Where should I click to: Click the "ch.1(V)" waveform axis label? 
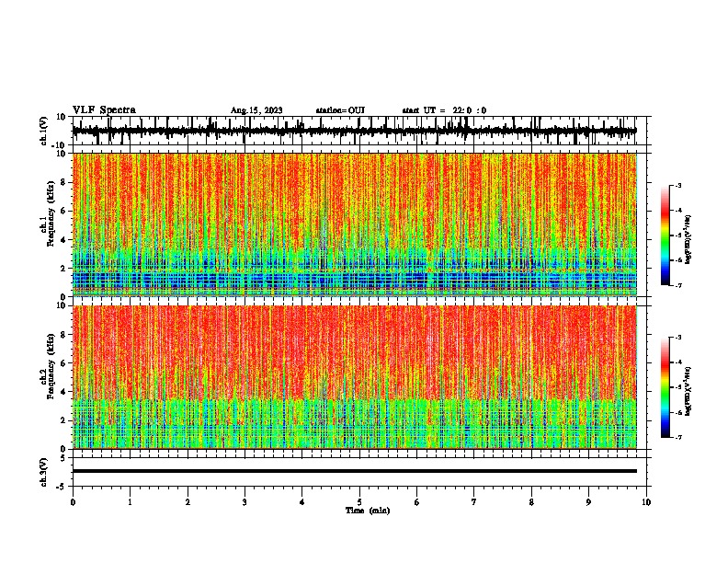tap(44, 131)
